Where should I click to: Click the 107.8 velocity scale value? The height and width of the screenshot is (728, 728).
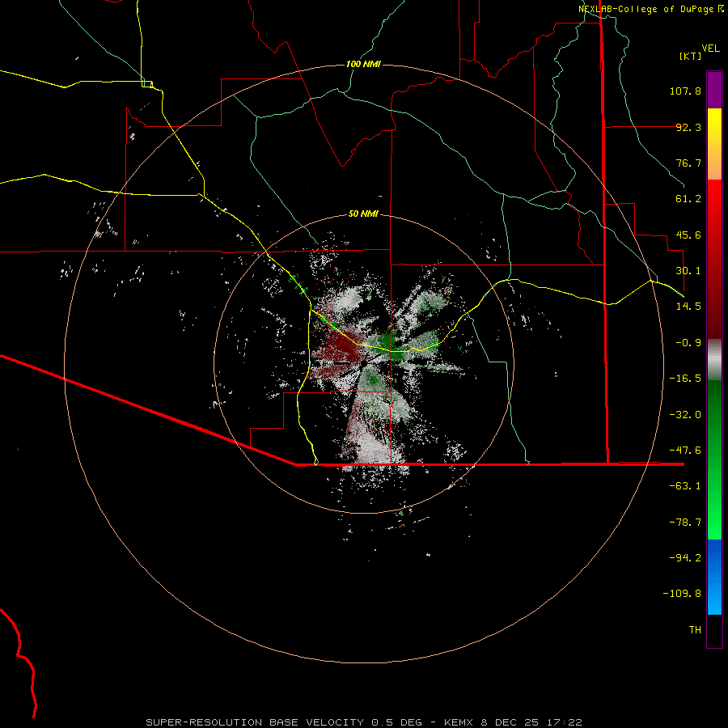[685, 91]
